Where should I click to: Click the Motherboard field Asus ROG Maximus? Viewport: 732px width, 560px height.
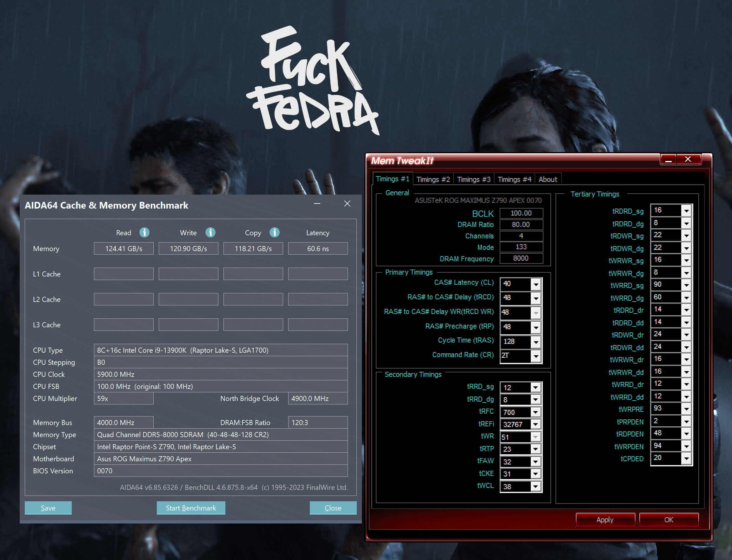[x=221, y=459]
